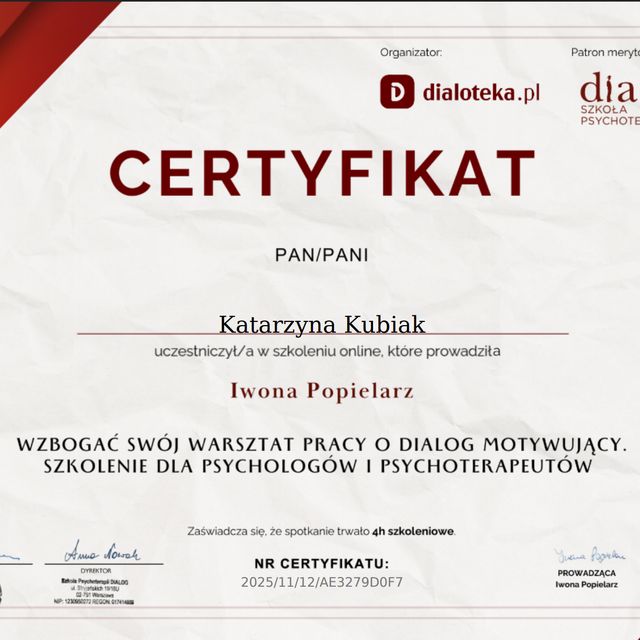Click the 'Organizator:' label

[411, 52]
